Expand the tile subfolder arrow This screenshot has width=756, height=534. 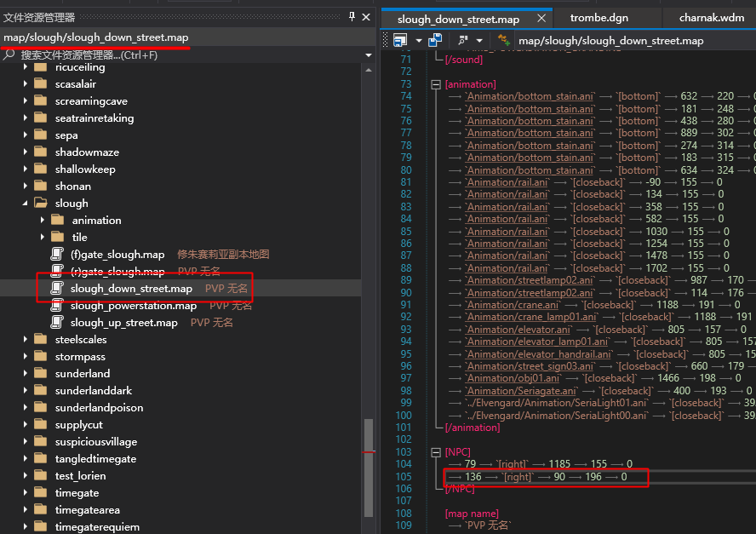[x=42, y=238]
